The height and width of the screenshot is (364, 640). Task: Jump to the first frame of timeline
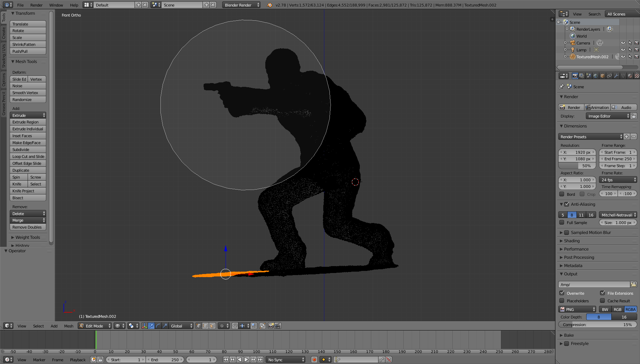226,360
